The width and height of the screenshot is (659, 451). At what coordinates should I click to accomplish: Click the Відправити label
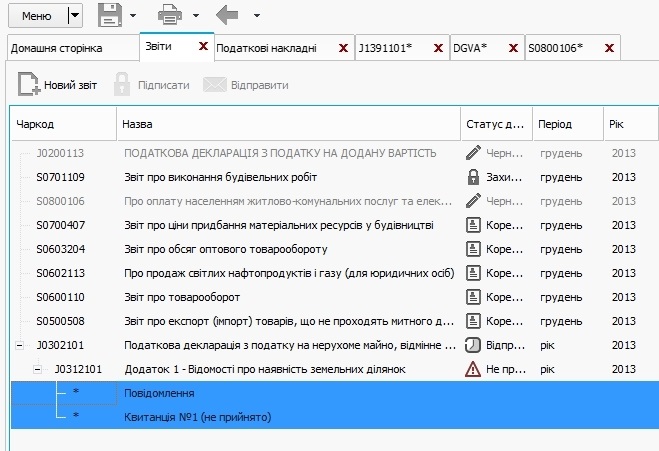point(260,85)
